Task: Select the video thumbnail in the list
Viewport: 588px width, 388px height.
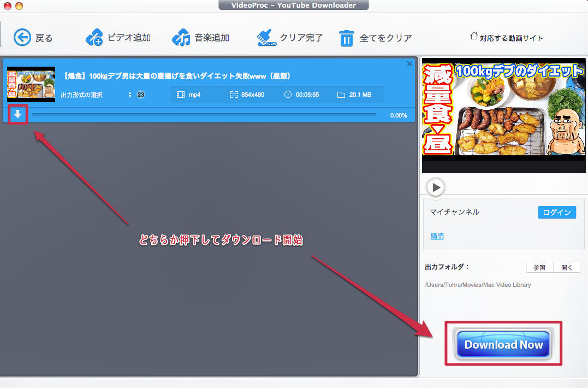Action: [31, 84]
